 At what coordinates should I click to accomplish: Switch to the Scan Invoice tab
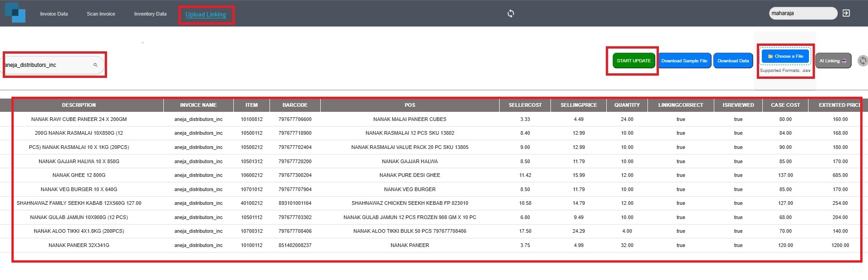(101, 14)
